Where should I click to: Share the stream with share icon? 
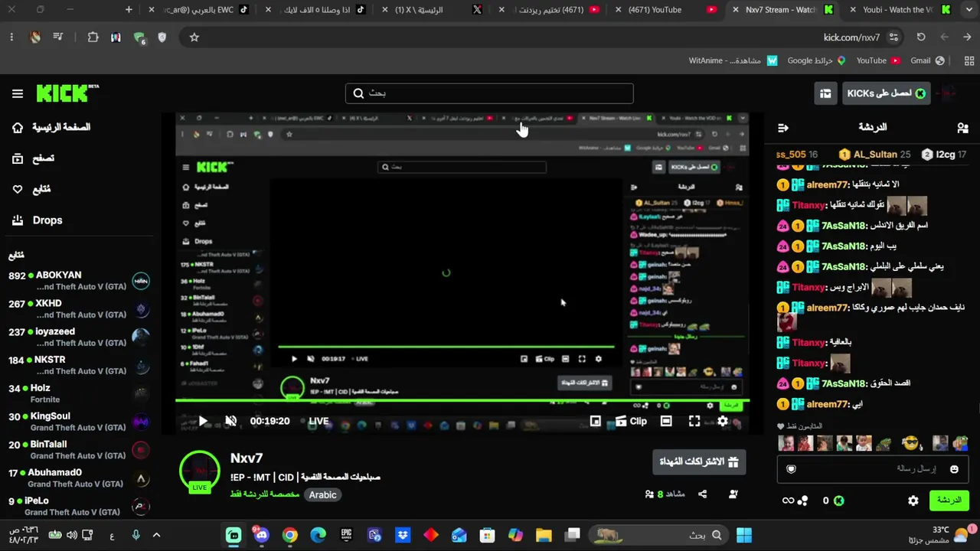(x=702, y=494)
